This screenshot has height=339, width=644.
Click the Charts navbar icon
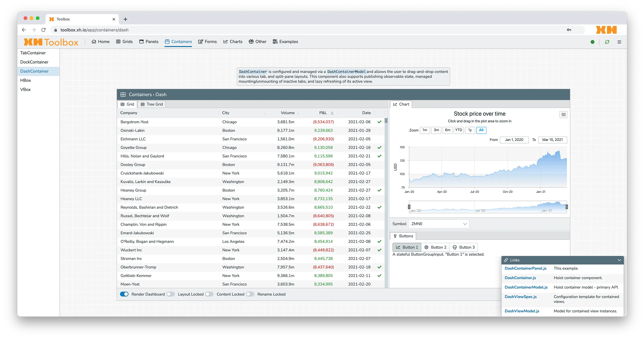(225, 41)
